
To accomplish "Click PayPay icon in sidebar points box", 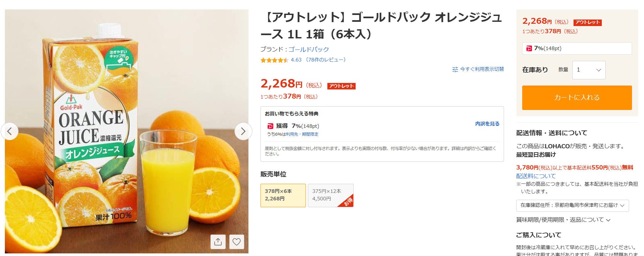I will click(x=529, y=48).
